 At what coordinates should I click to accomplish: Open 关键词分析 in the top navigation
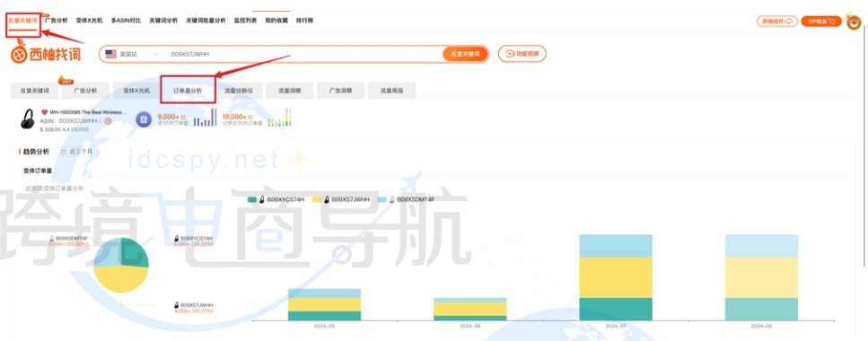[x=163, y=21]
